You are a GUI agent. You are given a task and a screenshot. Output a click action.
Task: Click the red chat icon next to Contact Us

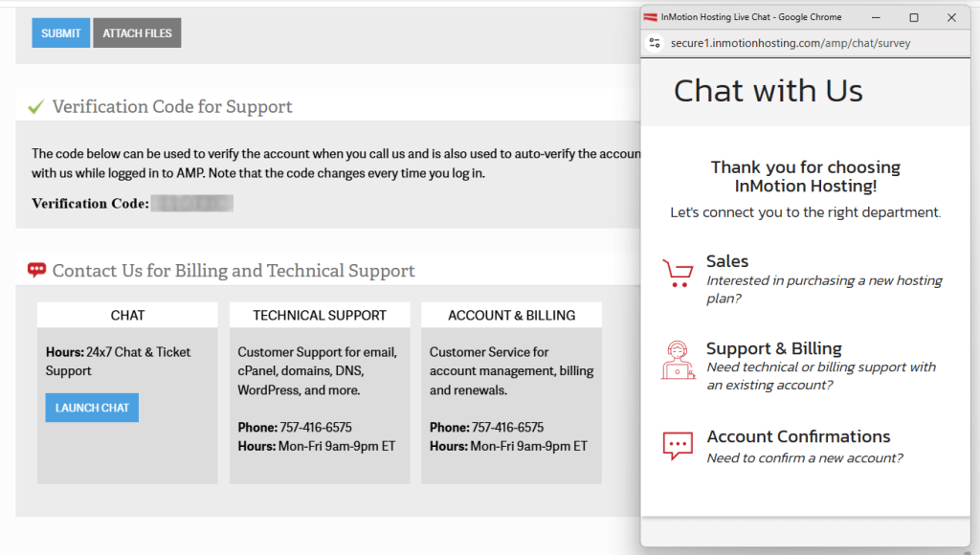coord(35,269)
